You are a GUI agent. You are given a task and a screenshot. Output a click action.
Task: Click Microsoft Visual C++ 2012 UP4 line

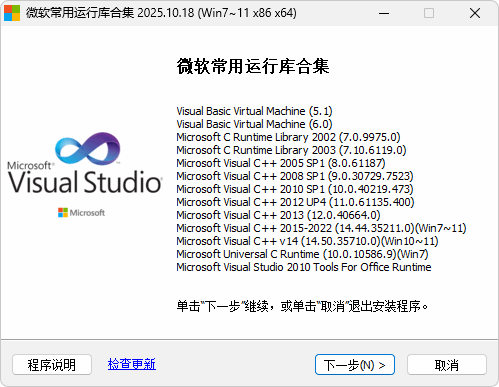295,202
